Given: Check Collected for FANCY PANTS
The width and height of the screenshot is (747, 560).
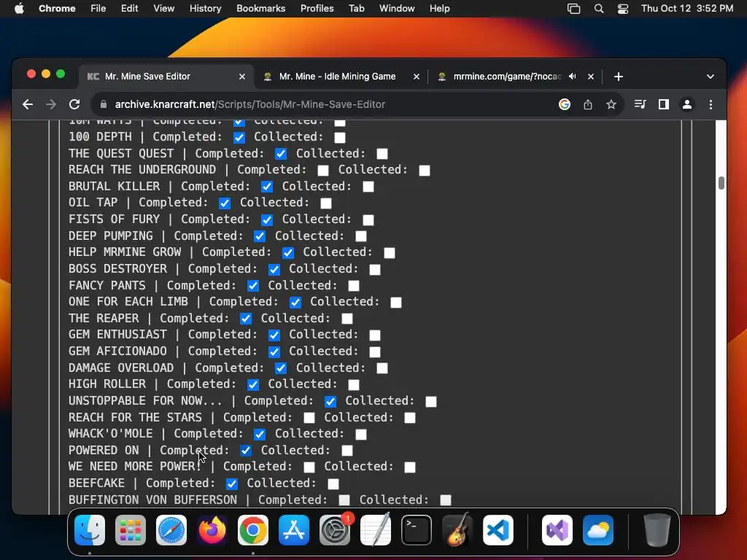Looking at the screenshot, I should (x=354, y=286).
